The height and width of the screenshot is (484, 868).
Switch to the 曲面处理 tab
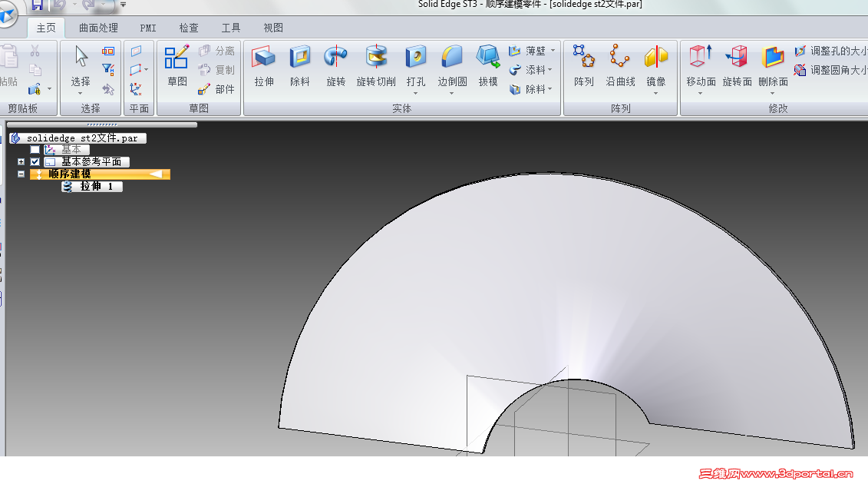pos(98,28)
